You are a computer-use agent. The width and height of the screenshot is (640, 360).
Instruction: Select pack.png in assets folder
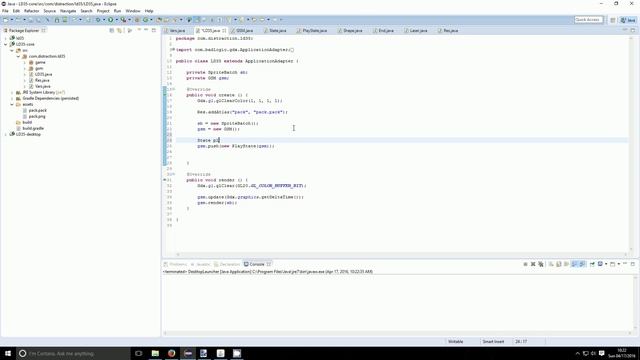[x=37, y=116]
